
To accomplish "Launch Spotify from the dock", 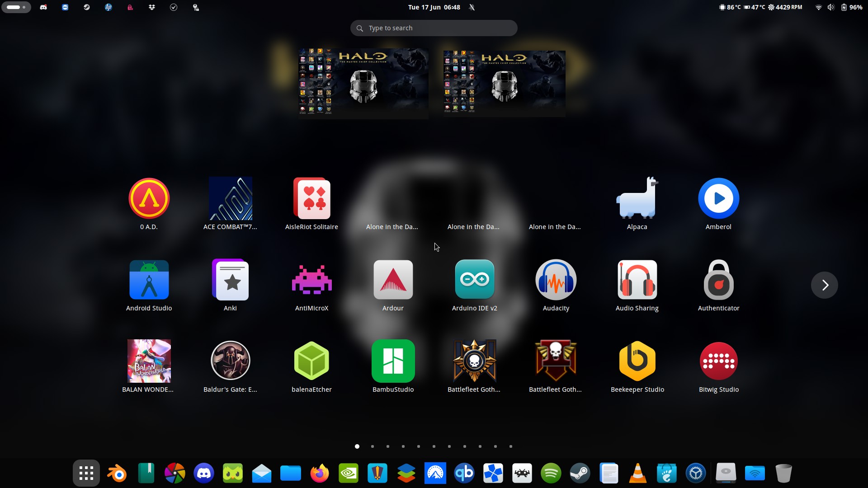I will pyautogui.click(x=551, y=473).
